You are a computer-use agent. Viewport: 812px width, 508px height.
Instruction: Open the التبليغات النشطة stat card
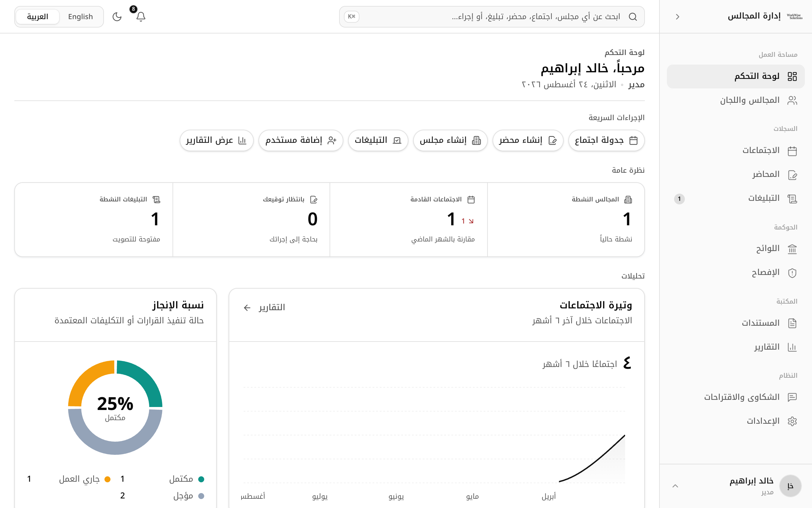[94, 219]
